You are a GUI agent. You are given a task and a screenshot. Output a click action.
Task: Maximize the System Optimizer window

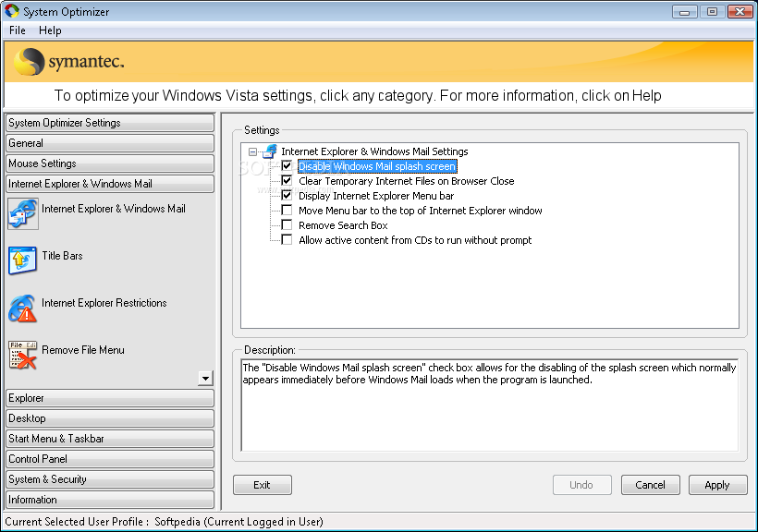pyautogui.click(x=712, y=12)
